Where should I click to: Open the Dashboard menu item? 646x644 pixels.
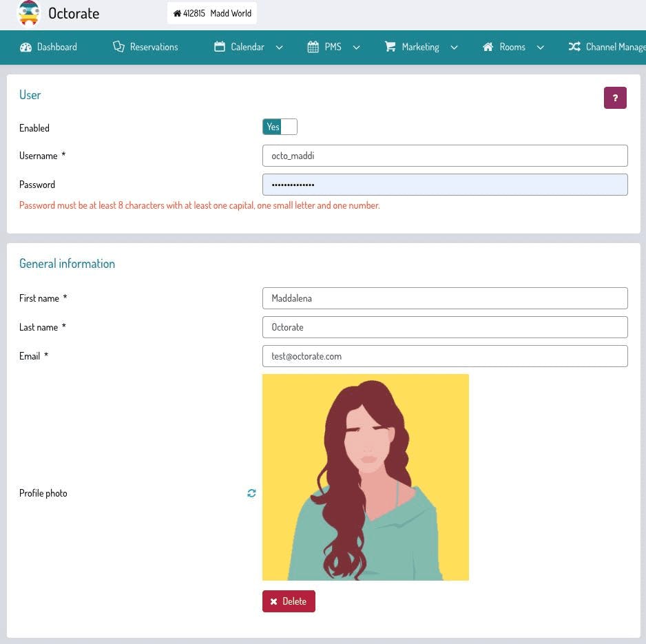point(48,47)
